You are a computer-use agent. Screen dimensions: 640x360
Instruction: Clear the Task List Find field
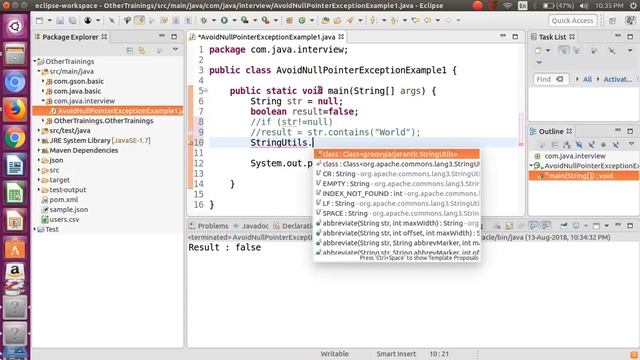[560, 79]
